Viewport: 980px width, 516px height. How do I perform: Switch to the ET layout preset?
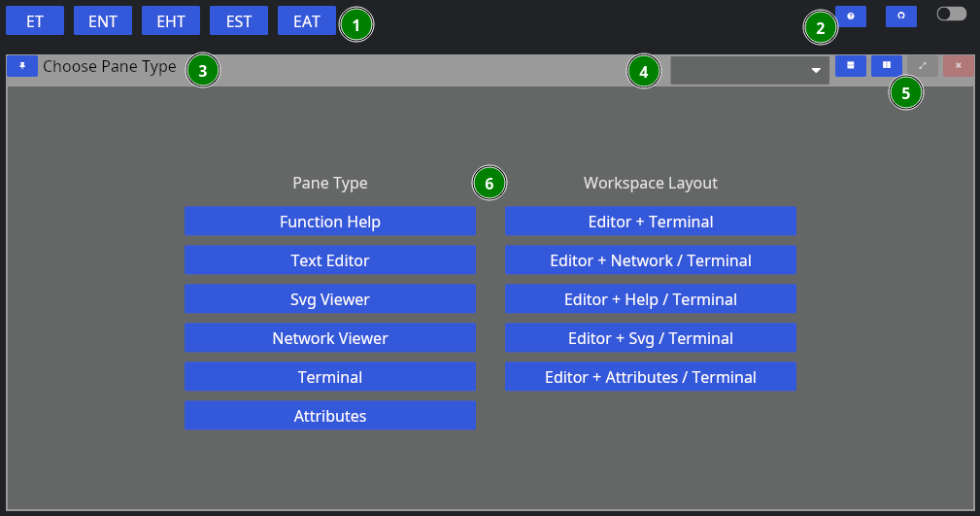pos(35,21)
